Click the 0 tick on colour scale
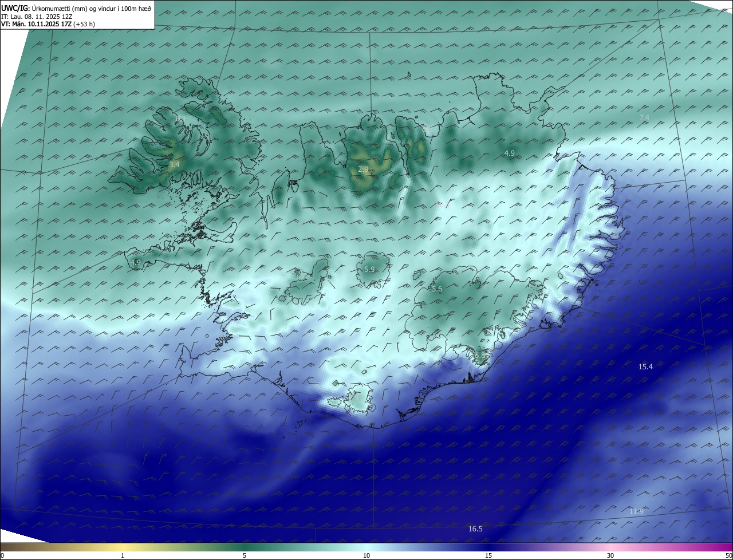 [x=2, y=555]
